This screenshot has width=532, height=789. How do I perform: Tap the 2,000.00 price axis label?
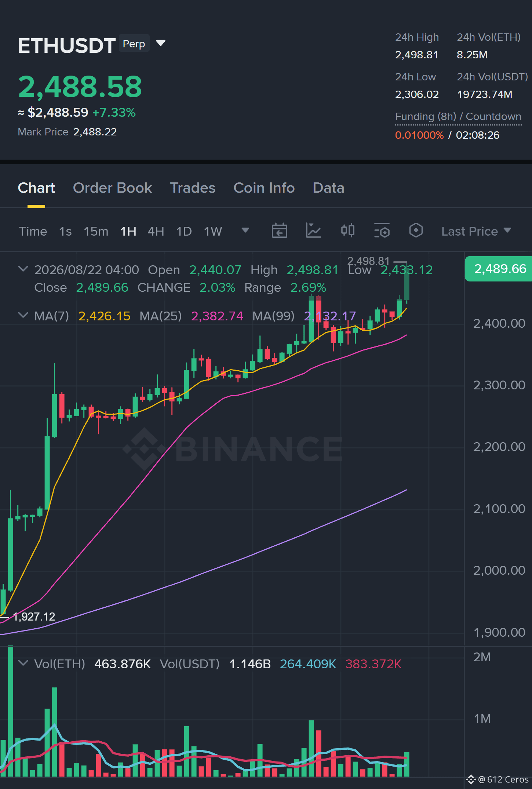pos(499,570)
